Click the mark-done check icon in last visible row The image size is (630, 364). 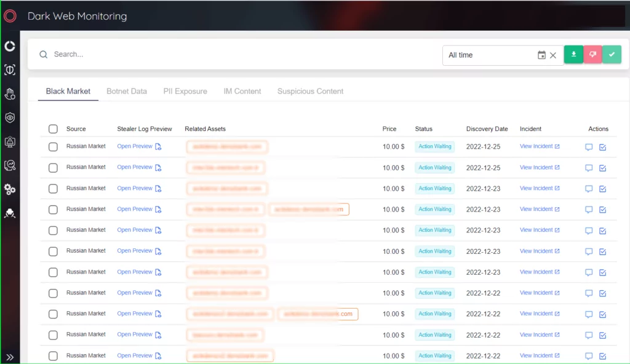[603, 356]
